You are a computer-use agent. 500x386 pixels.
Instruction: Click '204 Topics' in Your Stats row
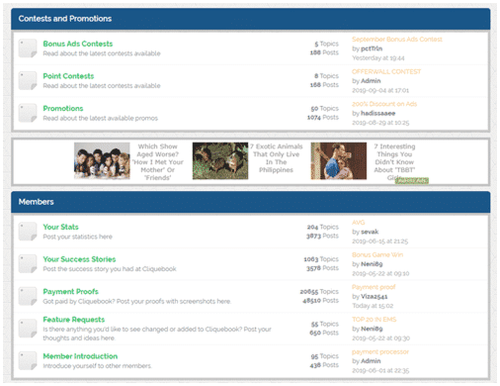323,227
